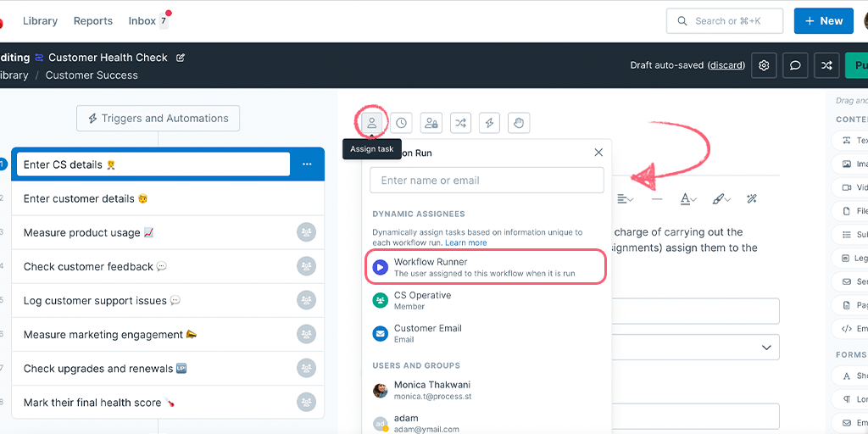
Task: Open the more options menu on Enter CS details
Action: (x=307, y=164)
